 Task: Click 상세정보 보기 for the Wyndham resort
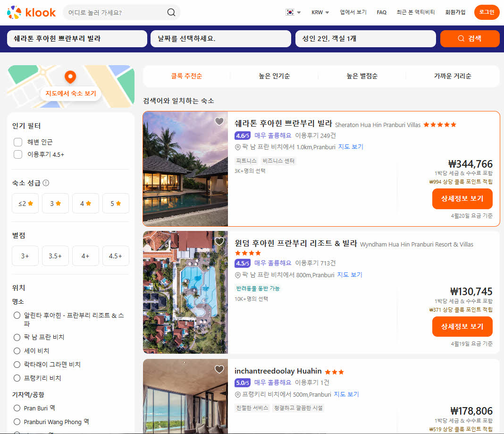tap(462, 326)
